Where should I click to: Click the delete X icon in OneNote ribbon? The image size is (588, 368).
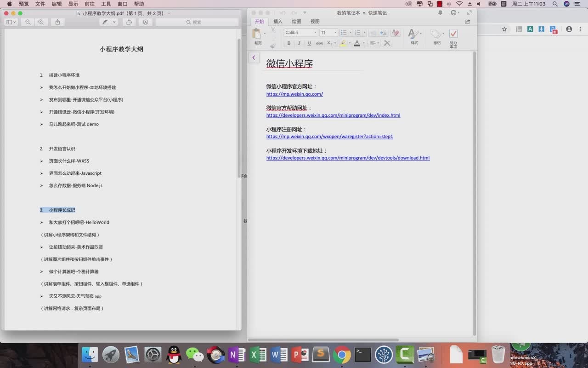[x=387, y=43]
